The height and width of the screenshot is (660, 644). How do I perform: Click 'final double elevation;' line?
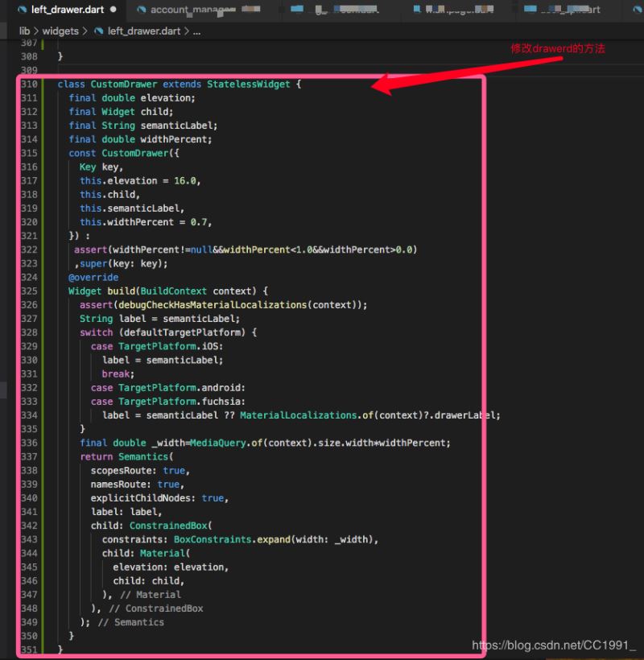tap(132, 98)
